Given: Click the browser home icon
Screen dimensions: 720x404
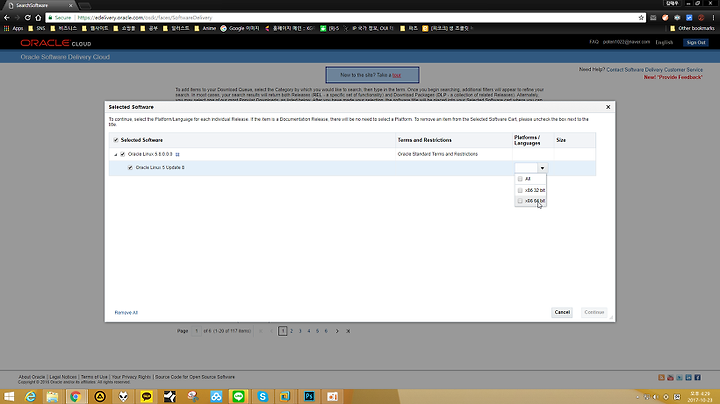Looking at the screenshot, I should coord(38,17).
